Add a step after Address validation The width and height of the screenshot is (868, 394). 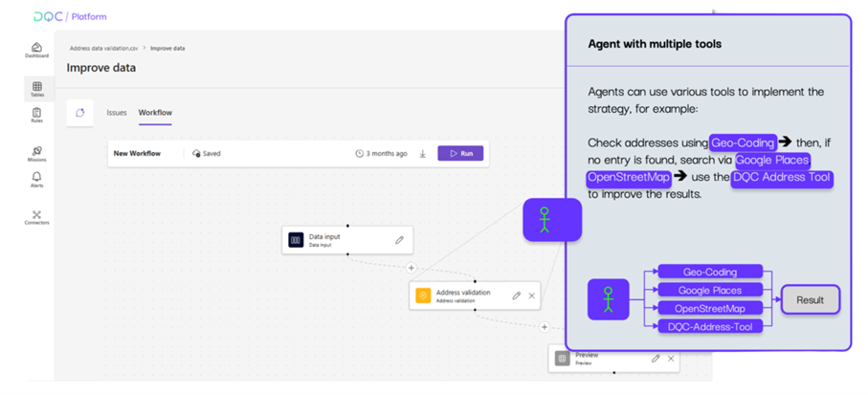545,327
